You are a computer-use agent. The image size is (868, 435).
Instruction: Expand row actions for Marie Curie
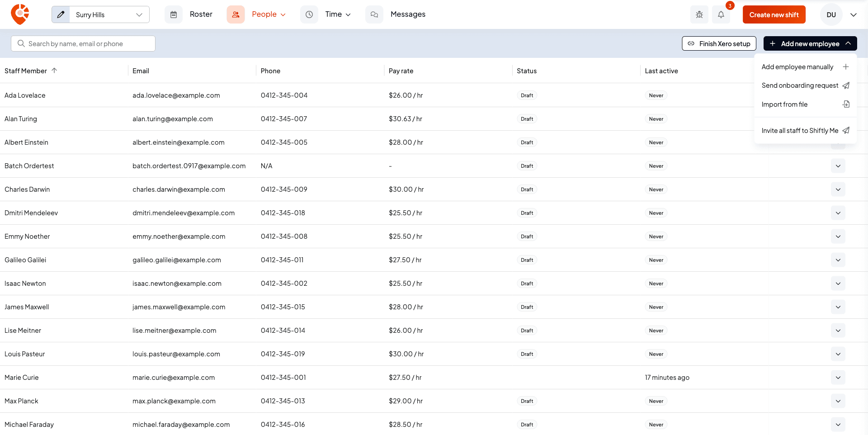tap(838, 378)
